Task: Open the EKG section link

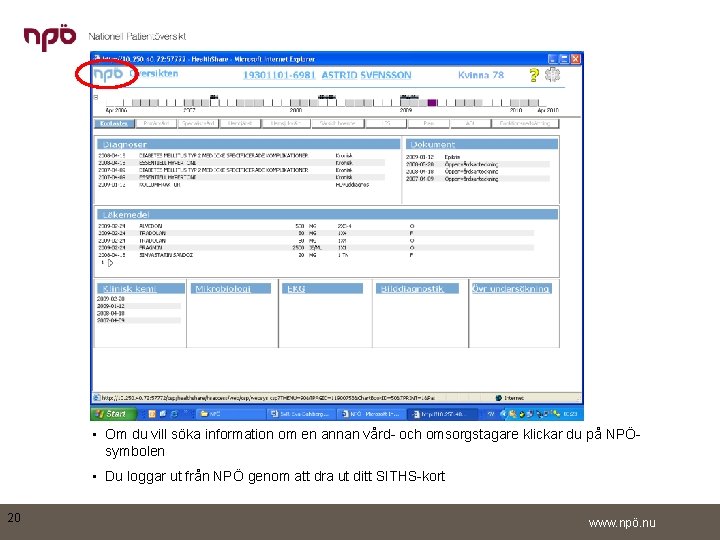Action: click(x=296, y=288)
